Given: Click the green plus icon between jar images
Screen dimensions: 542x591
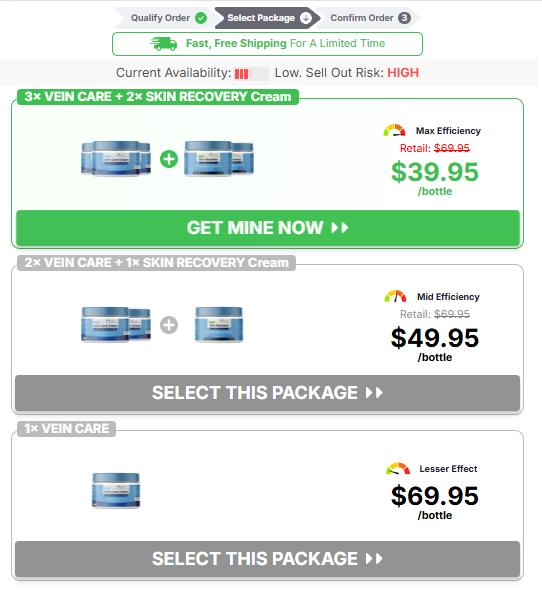Looking at the screenshot, I should coord(169,159).
